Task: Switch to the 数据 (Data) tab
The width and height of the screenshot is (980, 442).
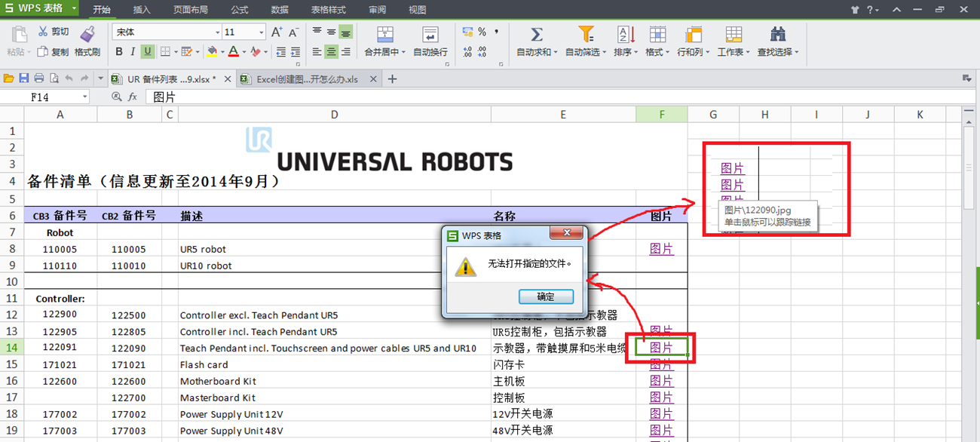Action: point(280,10)
